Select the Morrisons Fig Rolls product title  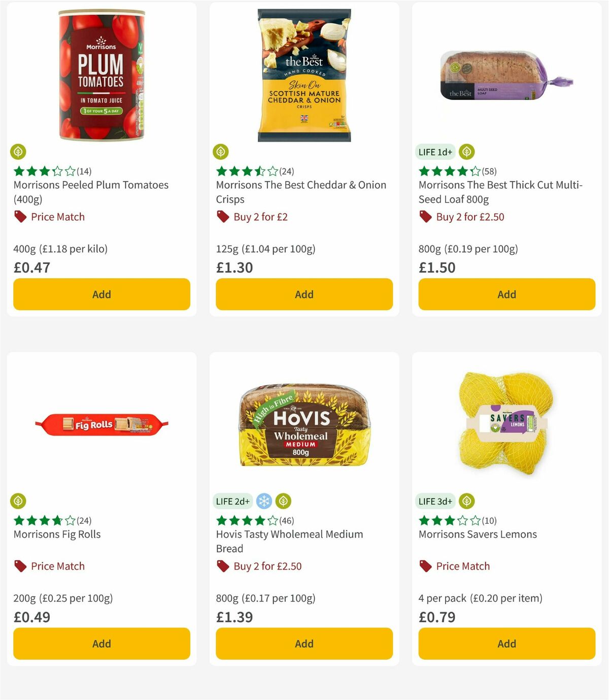(56, 535)
